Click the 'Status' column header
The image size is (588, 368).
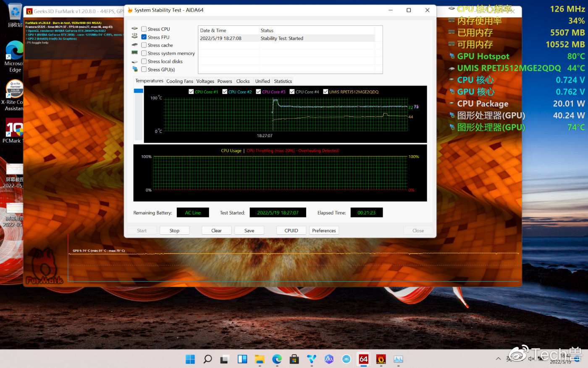point(317,30)
